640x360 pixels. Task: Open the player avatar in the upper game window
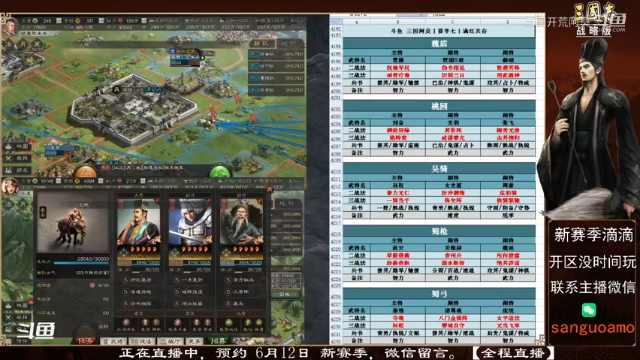pos(10,26)
